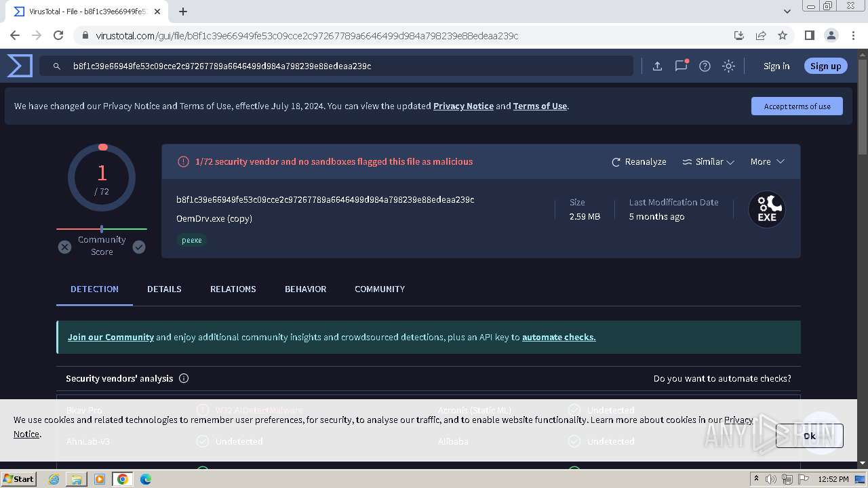Switch to the BEHAVIOR tab

[x=305, y=289]
